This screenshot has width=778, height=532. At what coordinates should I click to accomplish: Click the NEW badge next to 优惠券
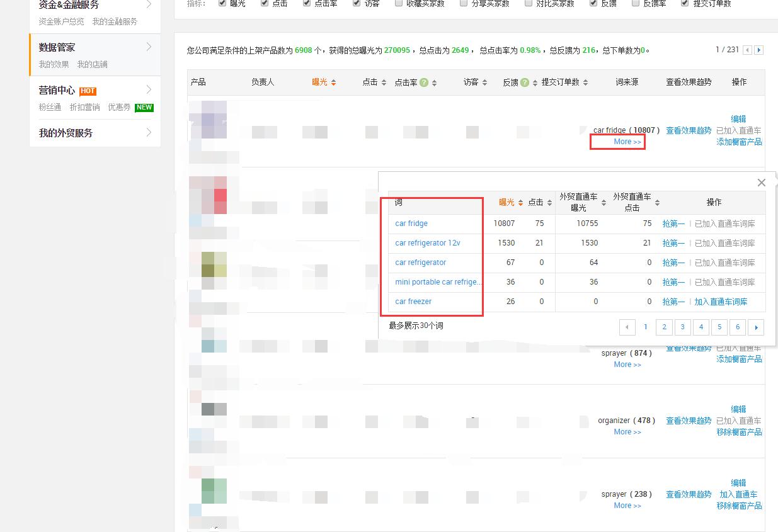point(144,108)
